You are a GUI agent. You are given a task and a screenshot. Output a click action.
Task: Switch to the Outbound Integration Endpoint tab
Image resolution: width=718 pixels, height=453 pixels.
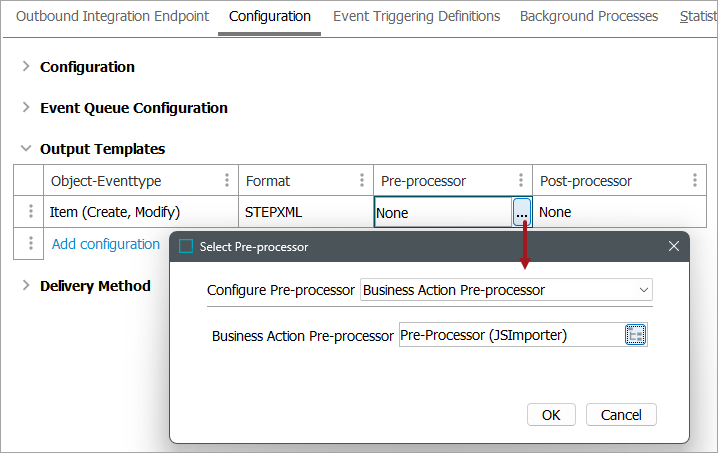pos(112,16)
